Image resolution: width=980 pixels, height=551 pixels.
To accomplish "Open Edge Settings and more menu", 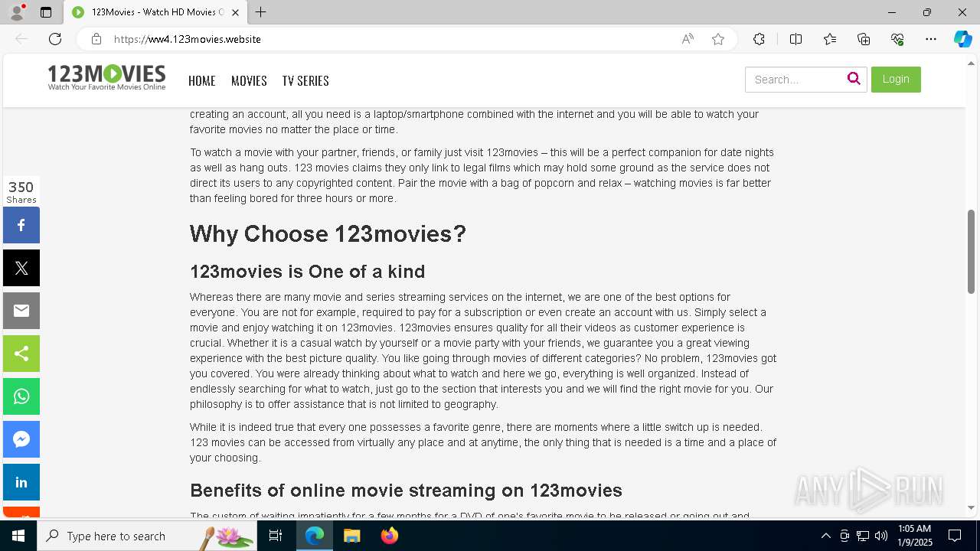I will [x=931, y=39].
